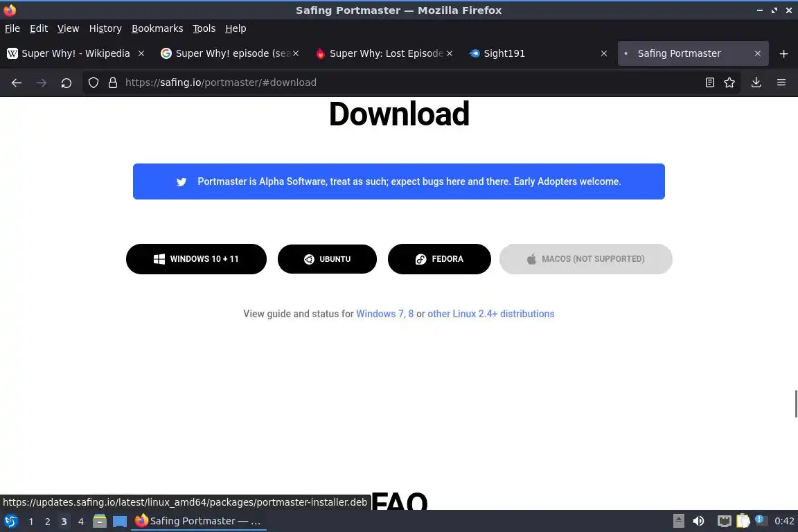Open the File menu
This screenshot has height=532, width=798.
[12, 28]
